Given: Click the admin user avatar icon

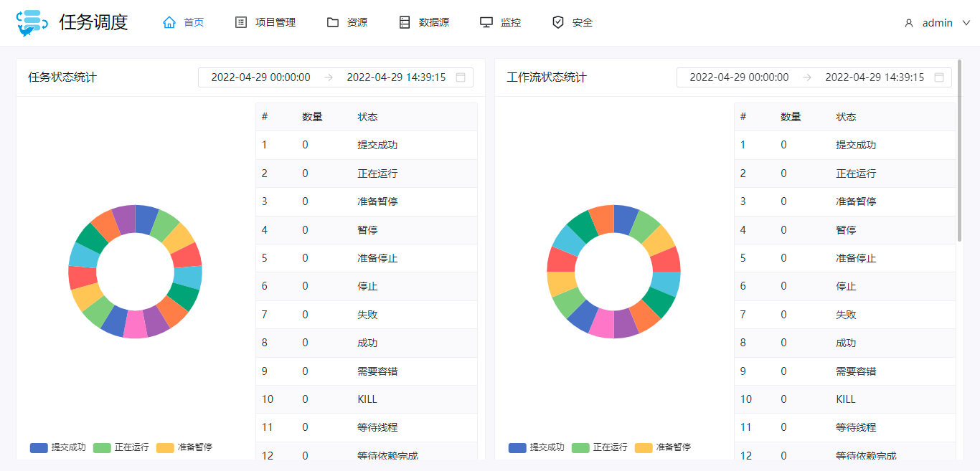Looking at the screenshot, I should [x=909, y=23].
